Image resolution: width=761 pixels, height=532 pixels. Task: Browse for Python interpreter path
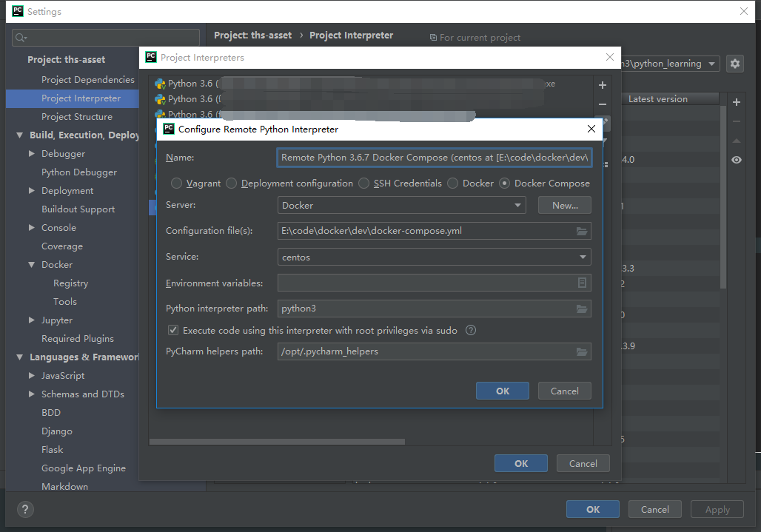pos(581,309)
